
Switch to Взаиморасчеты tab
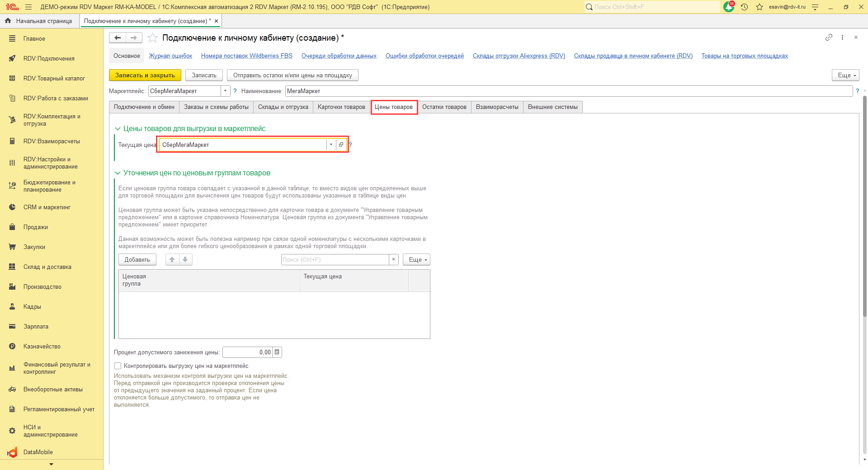click(497, 107)
